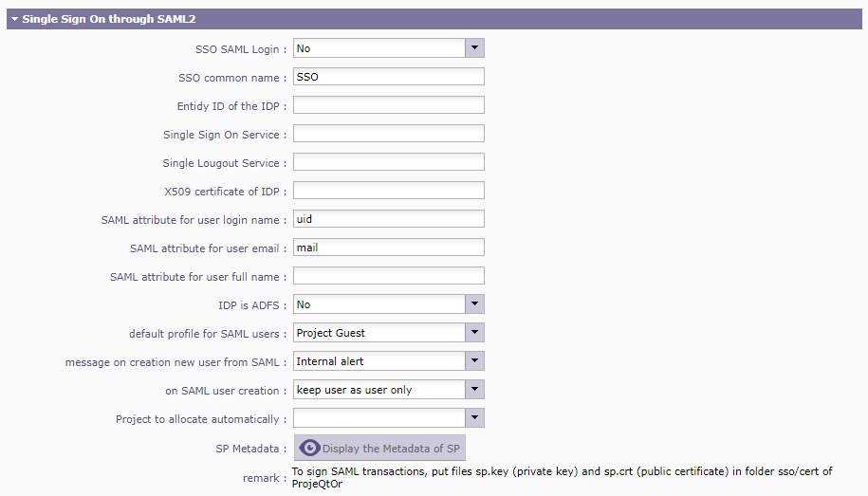
Task: Open the SSO SAML Login dropdown
Action: pyautogui.click(x=474, y=48)
